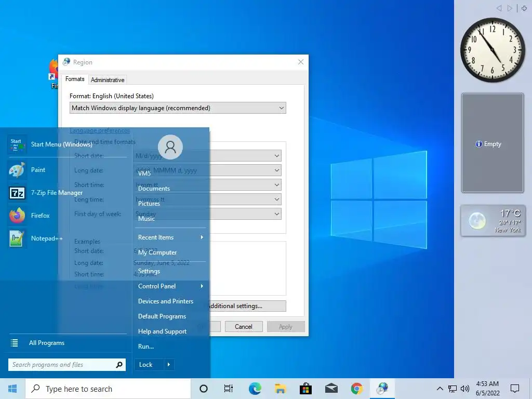Open Cortana circle on the taskbar
Viewport: 532px width, 399px height.
(x=204, y=389)
